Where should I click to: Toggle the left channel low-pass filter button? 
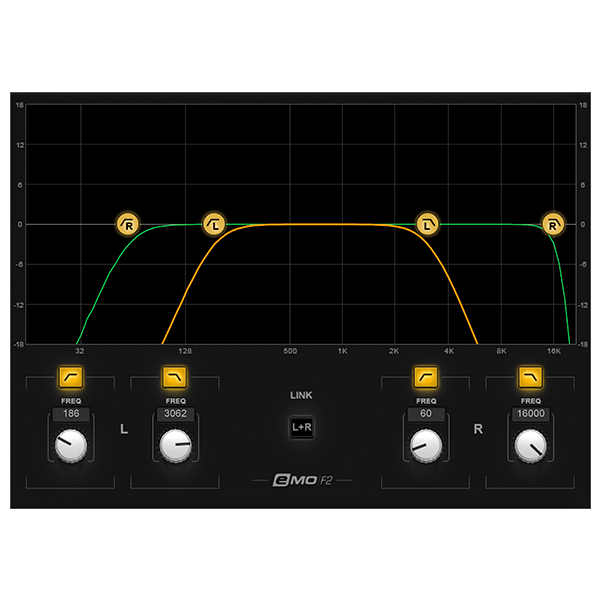175,377
